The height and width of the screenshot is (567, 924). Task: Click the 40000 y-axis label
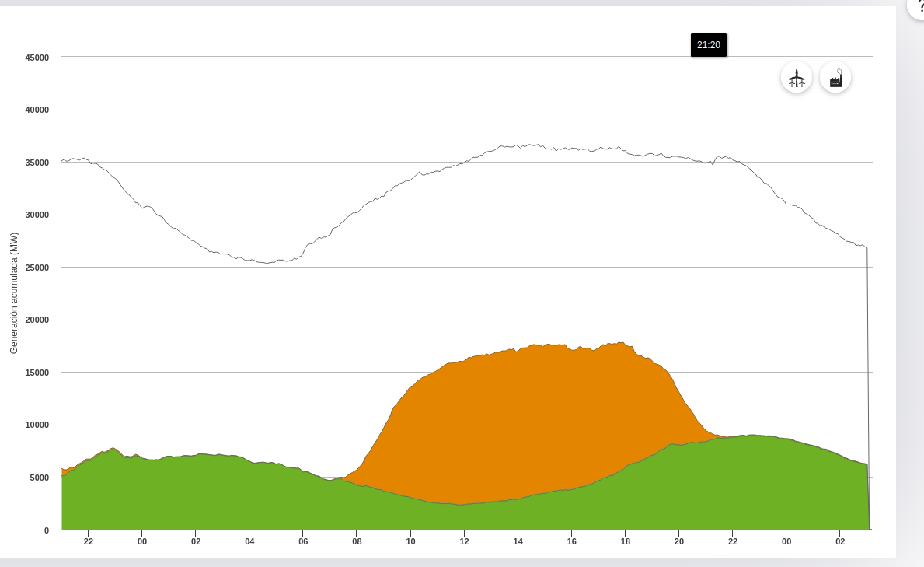(x=37, y=110)
